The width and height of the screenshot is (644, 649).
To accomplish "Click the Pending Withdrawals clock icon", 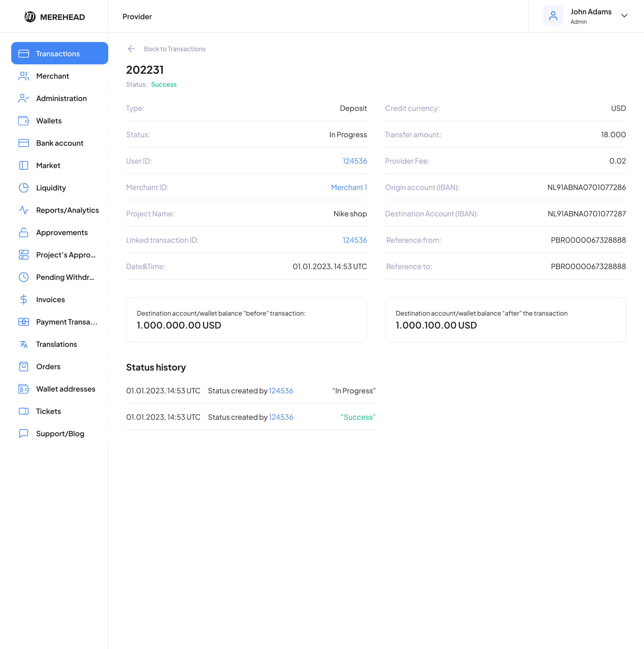I will 23,277.
